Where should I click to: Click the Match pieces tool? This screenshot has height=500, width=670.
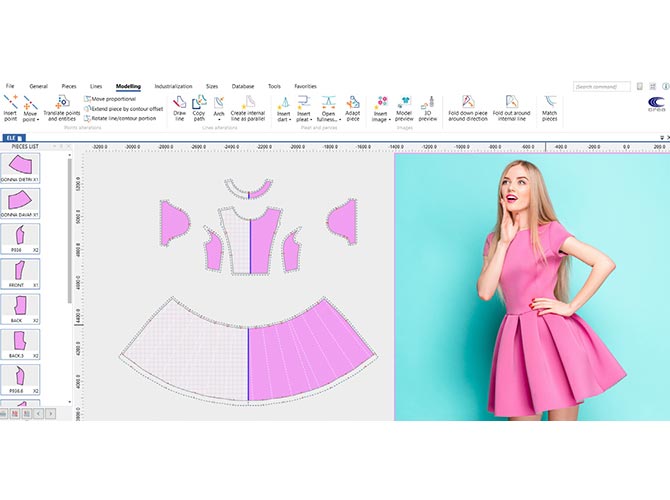point(550,106)
